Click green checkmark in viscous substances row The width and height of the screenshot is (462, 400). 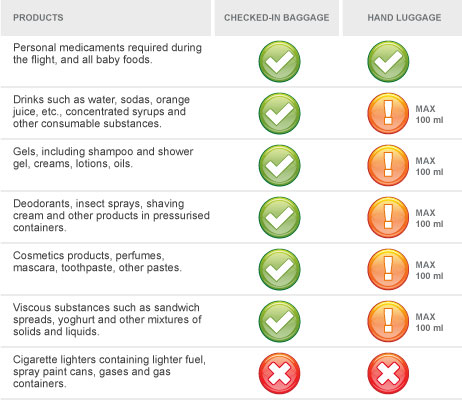pos(279,321)
